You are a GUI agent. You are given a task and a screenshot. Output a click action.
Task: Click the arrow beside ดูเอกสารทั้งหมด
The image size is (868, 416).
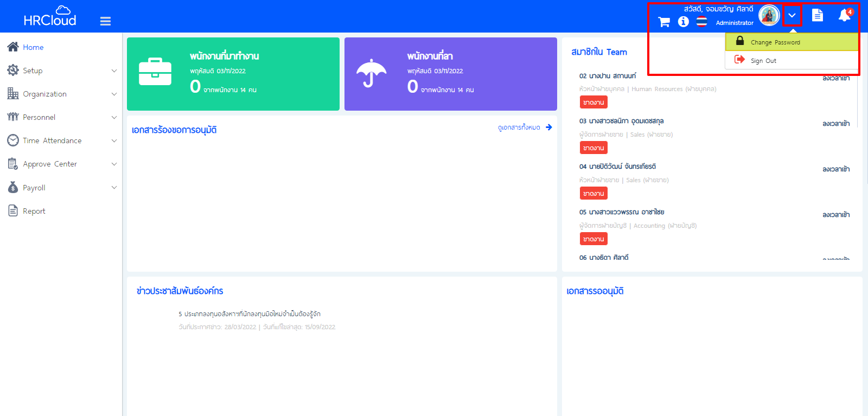pos(549,127)
